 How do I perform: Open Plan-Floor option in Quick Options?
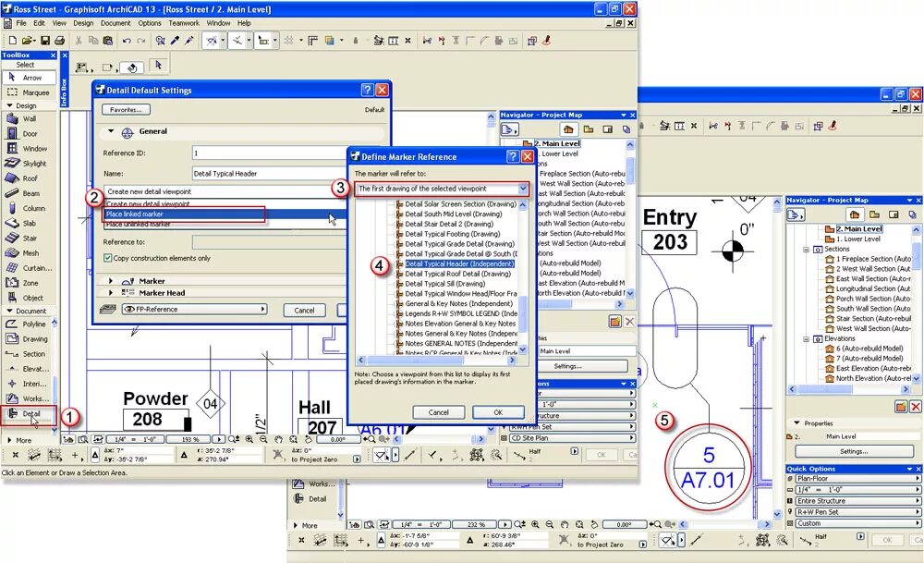coord(857,479)
